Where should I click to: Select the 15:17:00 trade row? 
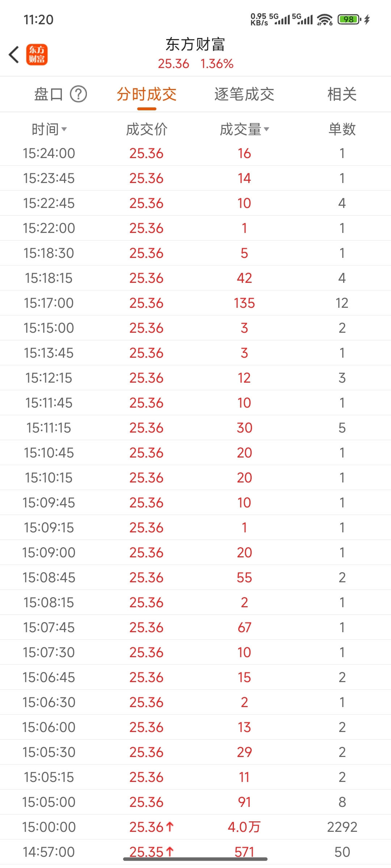click(x=195, y=303)
